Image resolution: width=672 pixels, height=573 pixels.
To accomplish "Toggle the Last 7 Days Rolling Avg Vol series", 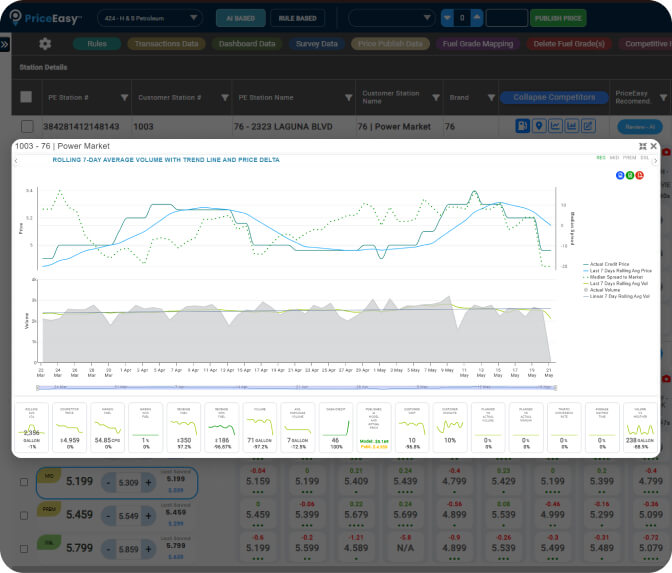I will click(x=615, y=283).
